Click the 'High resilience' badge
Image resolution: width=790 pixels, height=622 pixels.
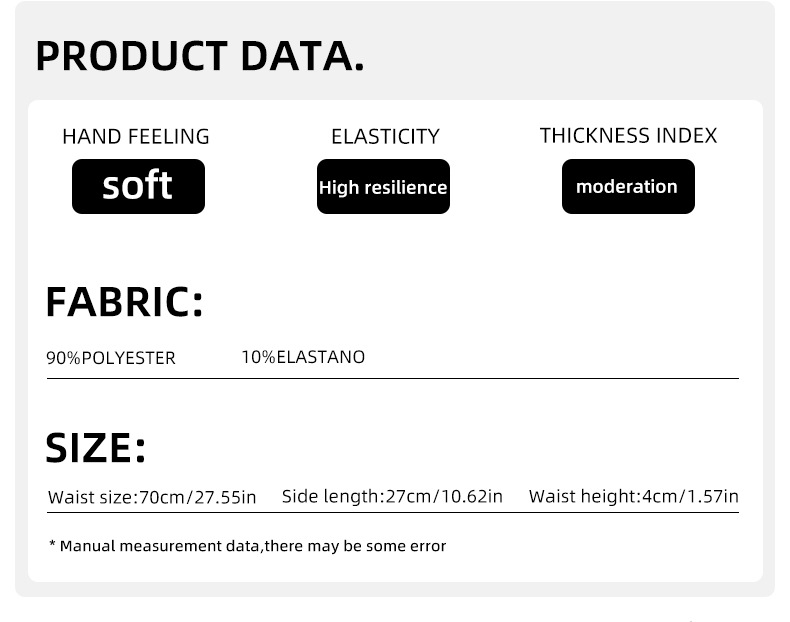pyautogui.click(x=383, y=187)
